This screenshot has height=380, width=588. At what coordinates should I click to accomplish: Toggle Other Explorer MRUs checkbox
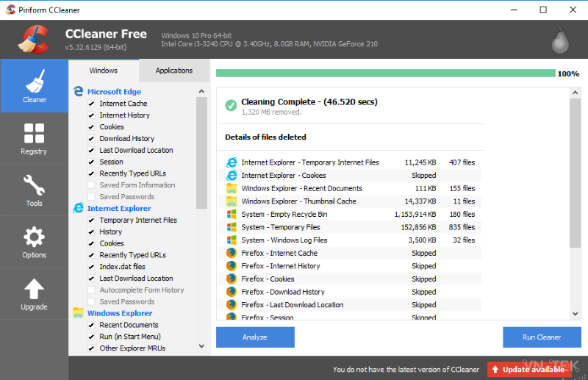[x=91, y=348]
